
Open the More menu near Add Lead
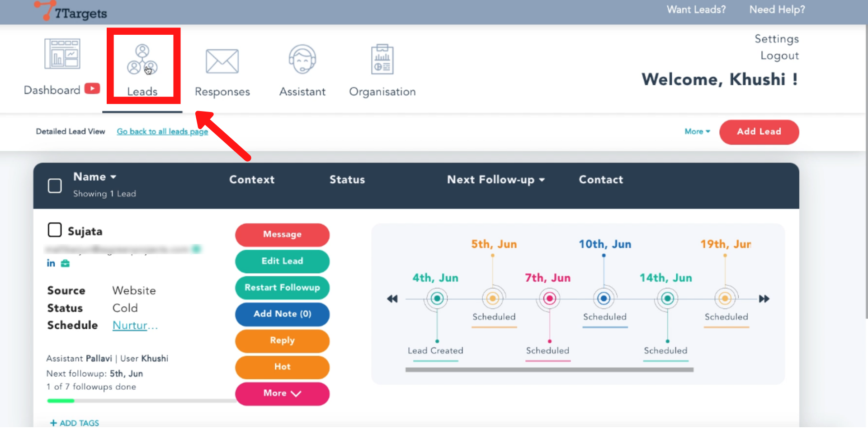coord(697,131)
